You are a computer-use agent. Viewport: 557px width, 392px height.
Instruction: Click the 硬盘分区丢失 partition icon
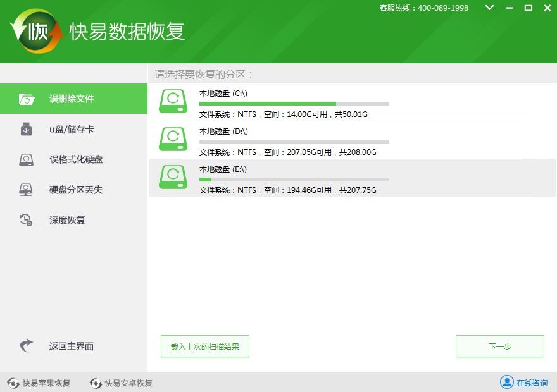pyautogui.click(x=25, y=190)
